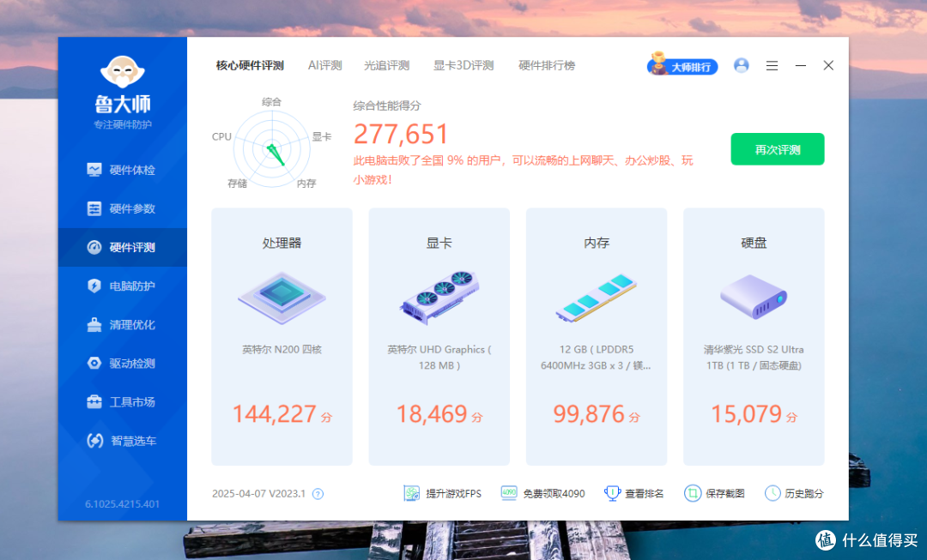This screenshot has width=927, height=560.
Task: Open the hamburger menu icon
Action: pyautogui.click(x=772, y=65)
